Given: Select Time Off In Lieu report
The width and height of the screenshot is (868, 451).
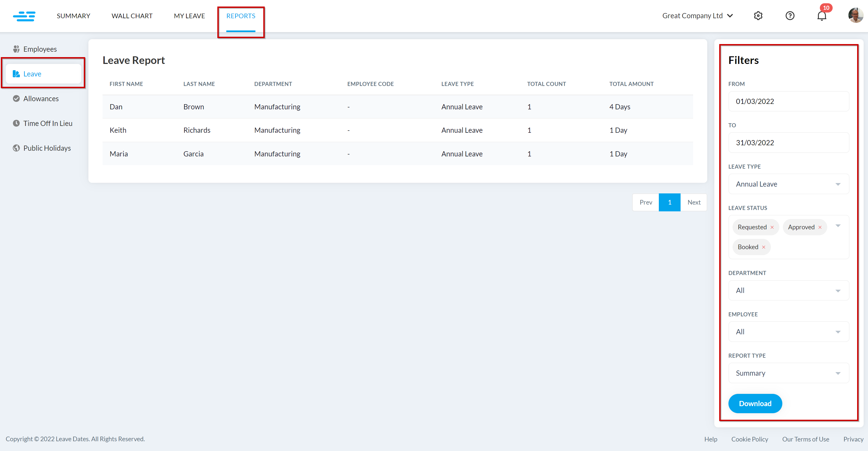Looking at the screenshot, I should click(48, 123).
